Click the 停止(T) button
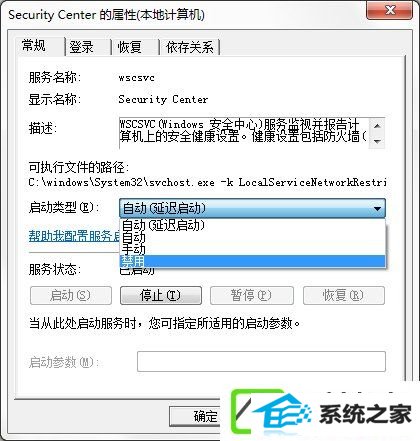This screenshot has height=441, width=420. (161, 295)
